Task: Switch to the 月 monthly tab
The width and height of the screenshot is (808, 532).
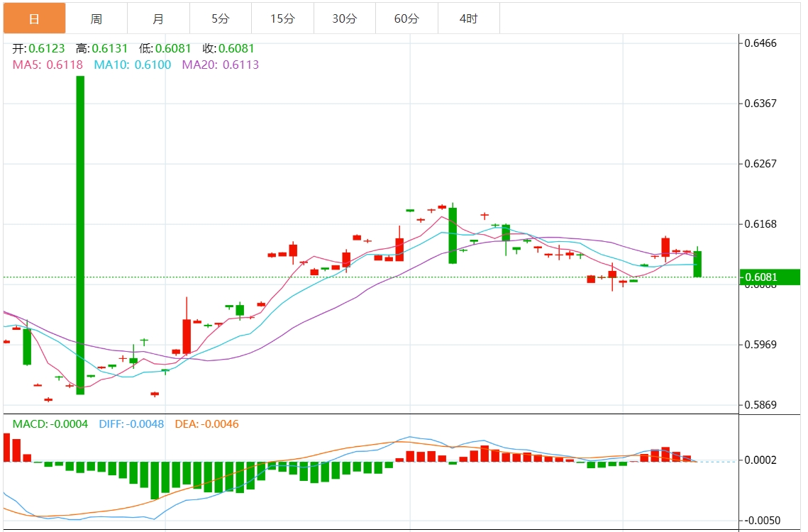Action: (x=158, y=18)
